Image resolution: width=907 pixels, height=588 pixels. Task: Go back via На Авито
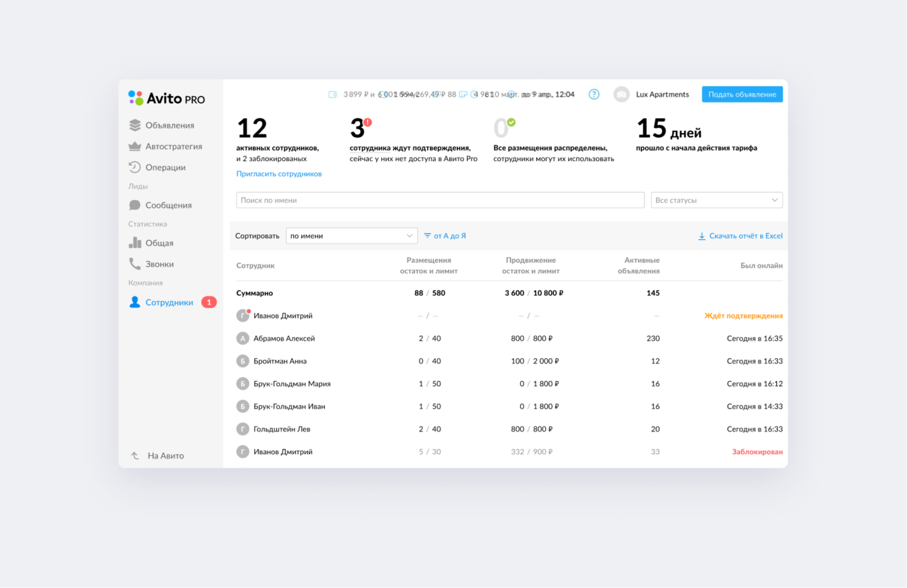pos(157,456)
